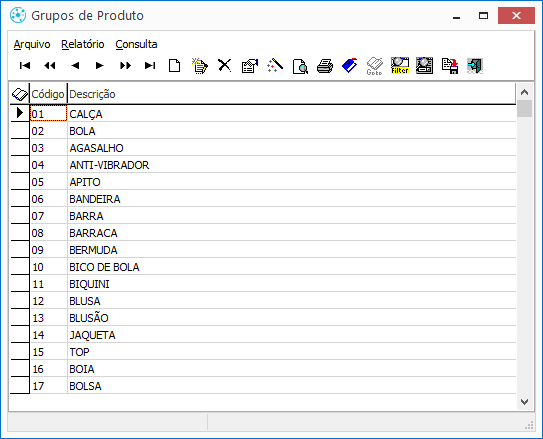Select the BANDEIRA row

[x=273, y=199]
